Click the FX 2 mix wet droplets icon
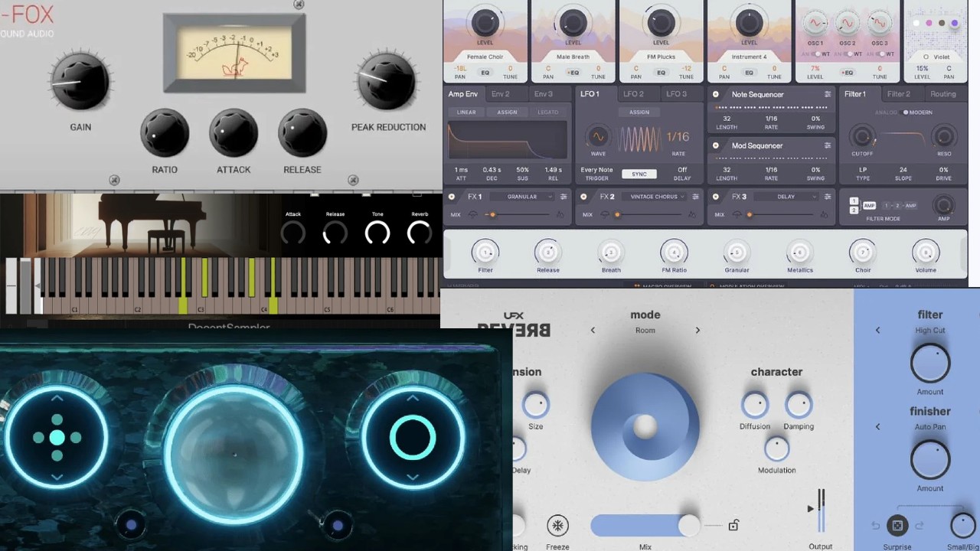The image size is (980, 551). tap(692, 215)
